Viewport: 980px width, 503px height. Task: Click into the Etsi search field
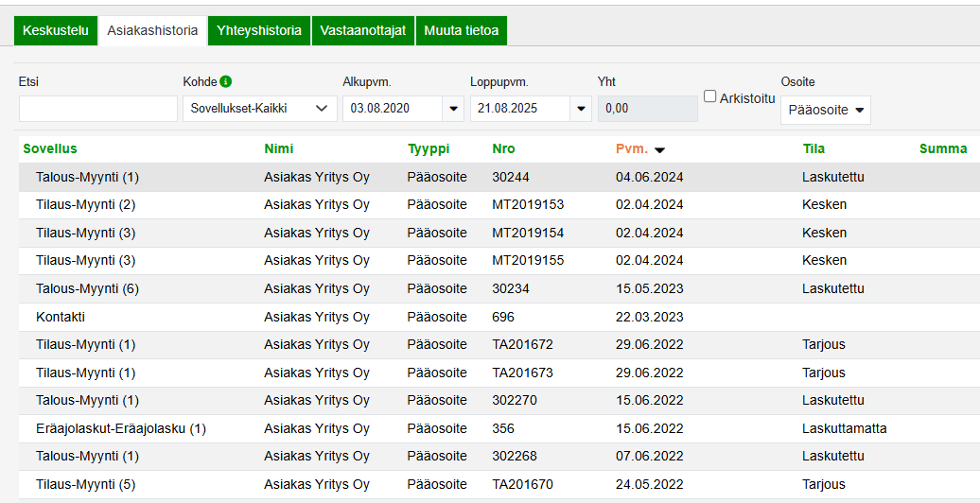pyautogui.click(x=97, y=109)
